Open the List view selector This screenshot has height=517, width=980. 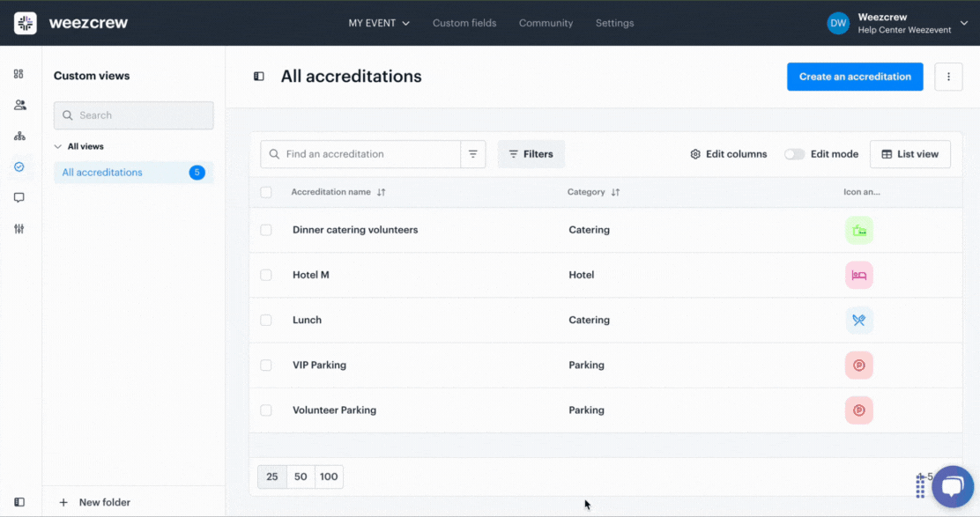click(910, 154)
